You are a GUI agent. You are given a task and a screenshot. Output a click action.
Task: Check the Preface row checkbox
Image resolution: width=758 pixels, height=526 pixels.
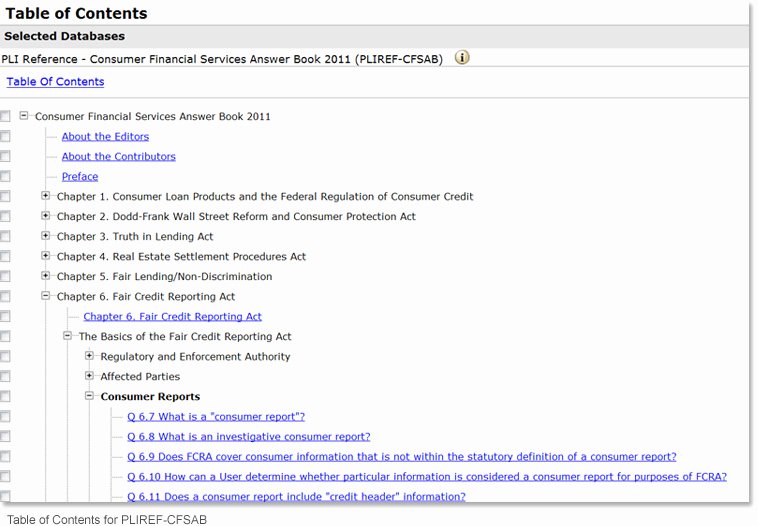point(5,176)
